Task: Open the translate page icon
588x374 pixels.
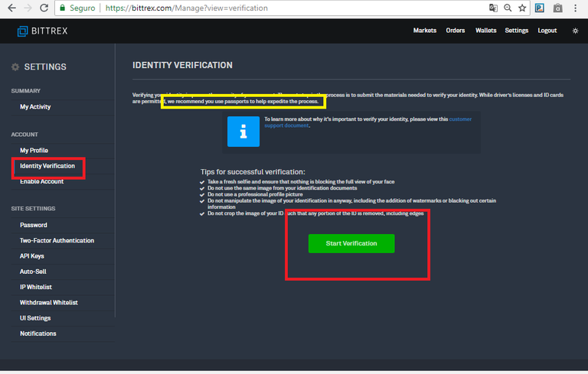Action: pos(493,8)
